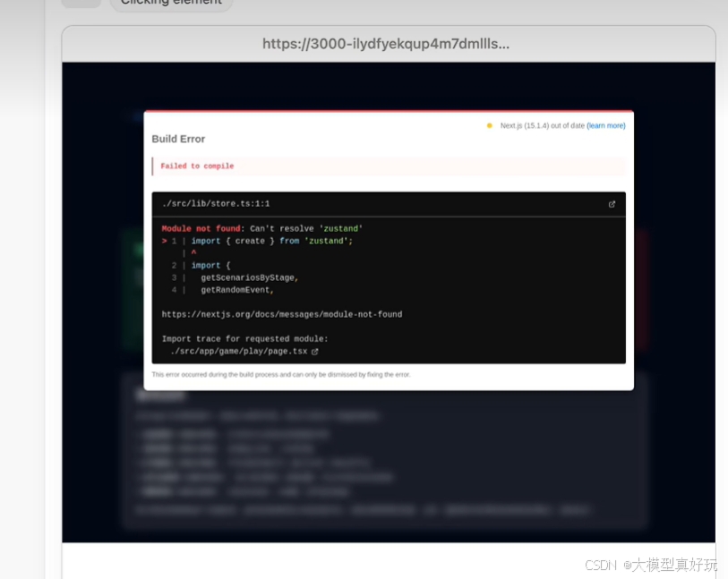Click the 'Clicking element' status pill
This screenshot has height=579, width=728.
pos(171,3)
